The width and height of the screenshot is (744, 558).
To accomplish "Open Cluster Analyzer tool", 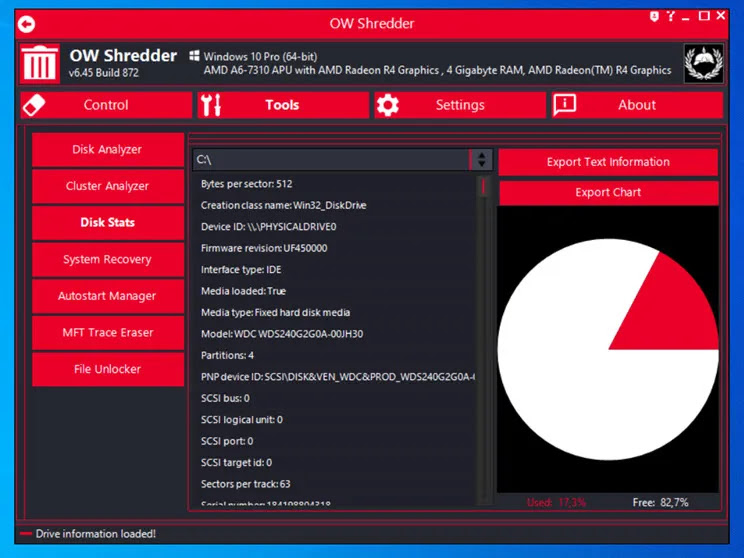I will [x=108, y=186].
